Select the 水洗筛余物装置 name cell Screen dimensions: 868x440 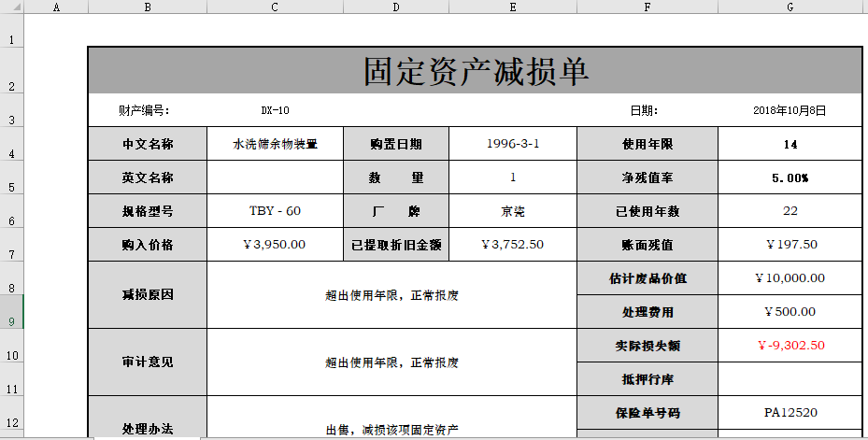click(275, 144)
